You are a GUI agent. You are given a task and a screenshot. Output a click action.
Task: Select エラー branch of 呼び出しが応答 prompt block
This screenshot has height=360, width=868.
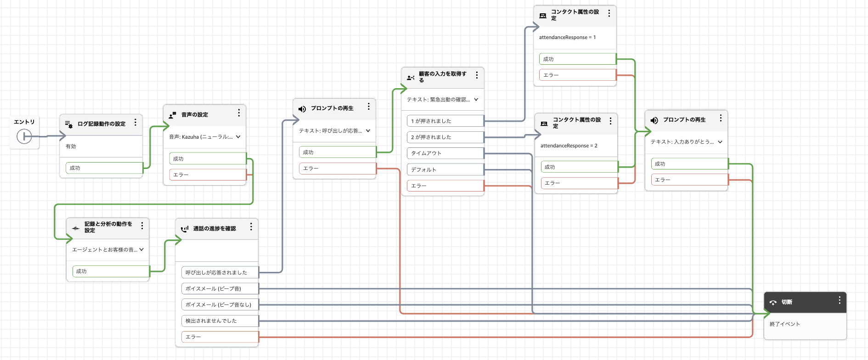[338, 169]
